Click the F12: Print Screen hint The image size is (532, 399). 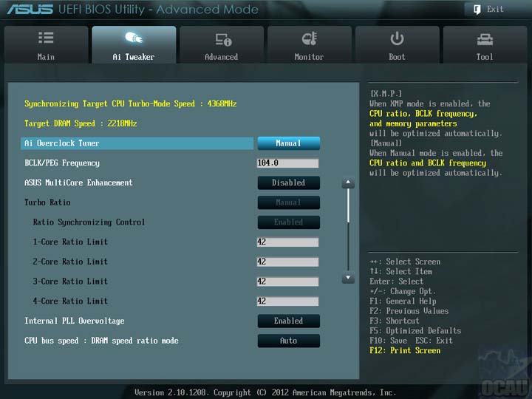(405, 350)
